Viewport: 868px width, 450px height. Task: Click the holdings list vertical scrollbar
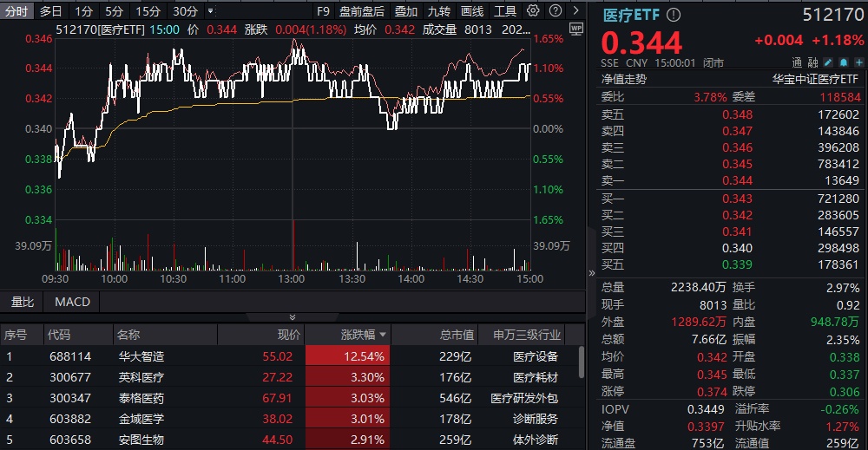(582, 362)
